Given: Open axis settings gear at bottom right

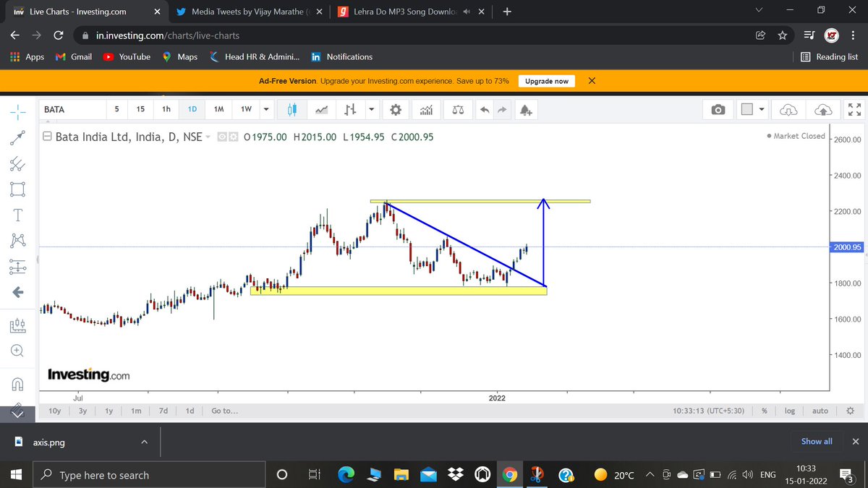Looking at the screenshot, I should [850, 411].
